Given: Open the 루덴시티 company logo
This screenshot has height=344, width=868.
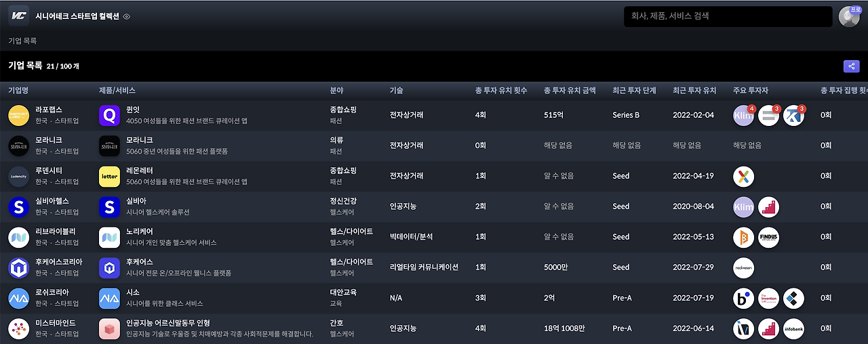Looking at the screenshot, I should [x=19, y=176].
